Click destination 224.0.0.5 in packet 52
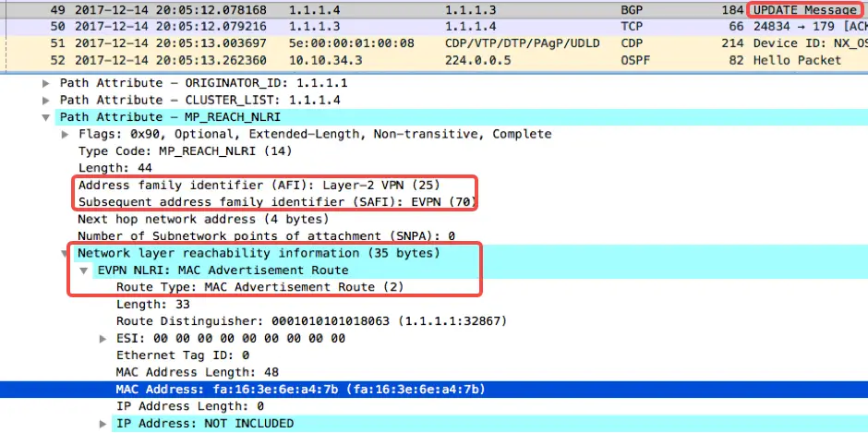Viewport: 868px width, 433px height. tap(477, 60)
